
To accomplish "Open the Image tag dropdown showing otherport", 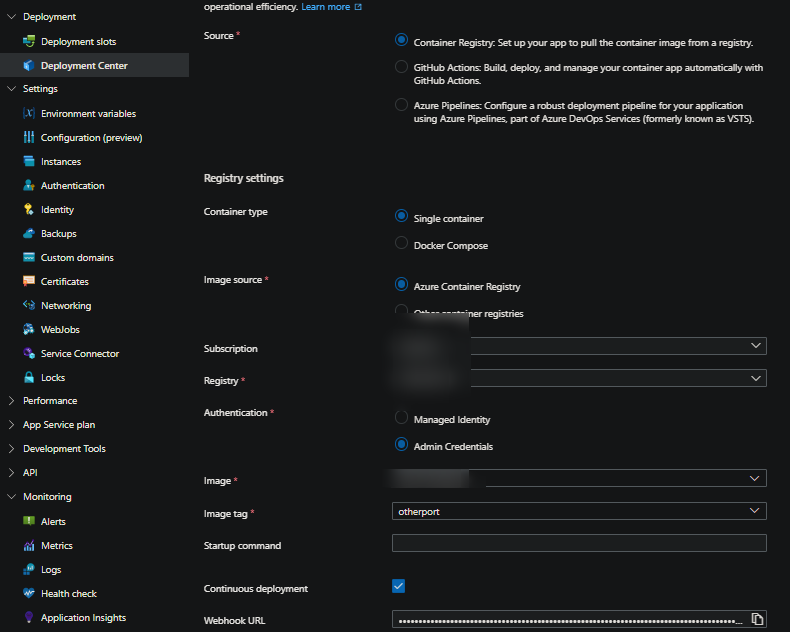I will point(579,511).
